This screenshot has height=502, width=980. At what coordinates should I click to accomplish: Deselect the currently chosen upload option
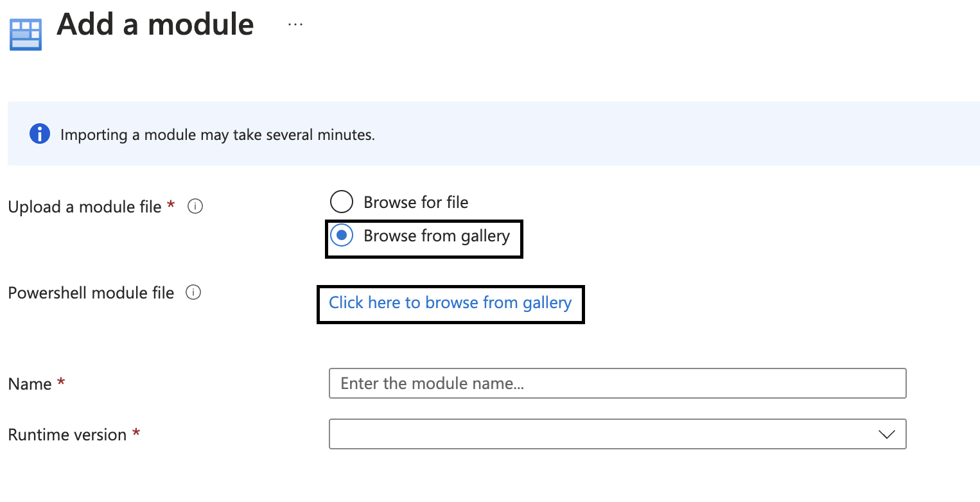click(x=341, y=235)
